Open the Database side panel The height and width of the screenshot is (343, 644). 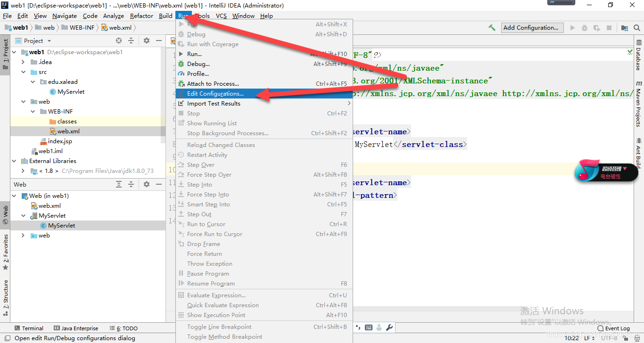(639, 55)
